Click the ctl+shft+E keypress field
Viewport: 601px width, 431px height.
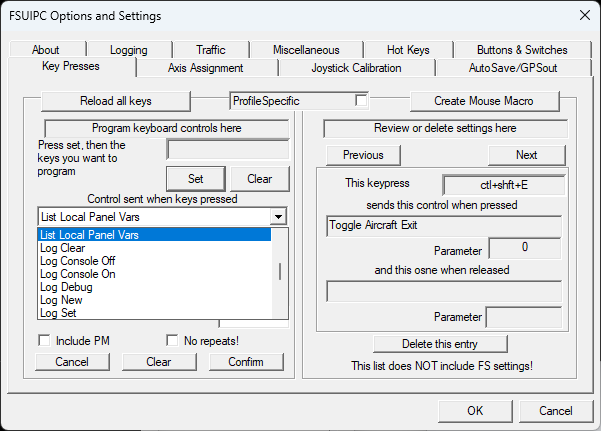[504, 185]
